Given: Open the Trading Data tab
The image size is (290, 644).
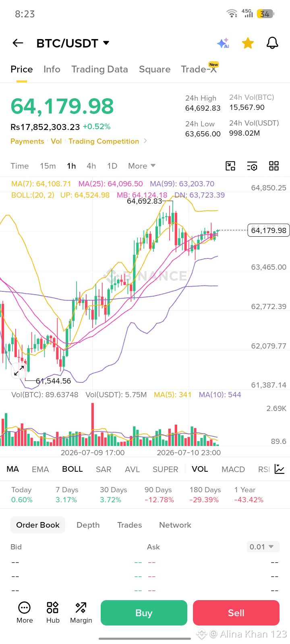Looking at the screenshot, I should pyautogui.click(x=100, y=69).
